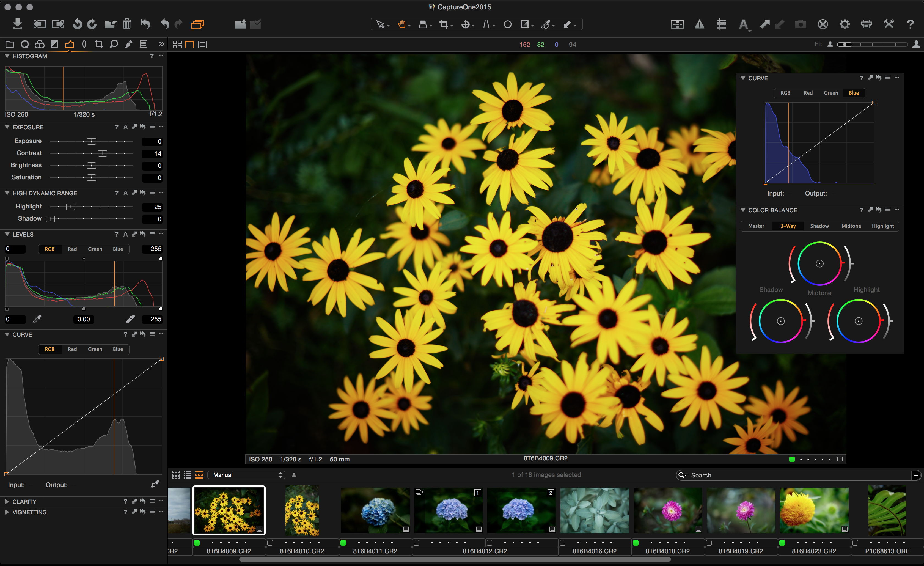Screen dimensions: 924x566
Task: Expand the Vignetting panel
Action: (x=7, y=512)
